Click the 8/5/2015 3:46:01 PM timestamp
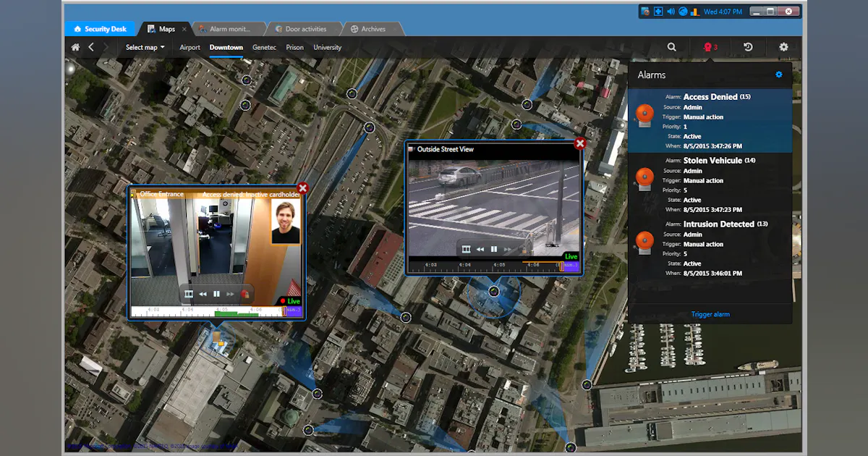The height and width of the screenshot is (456, 868). [x=712, y=274]
